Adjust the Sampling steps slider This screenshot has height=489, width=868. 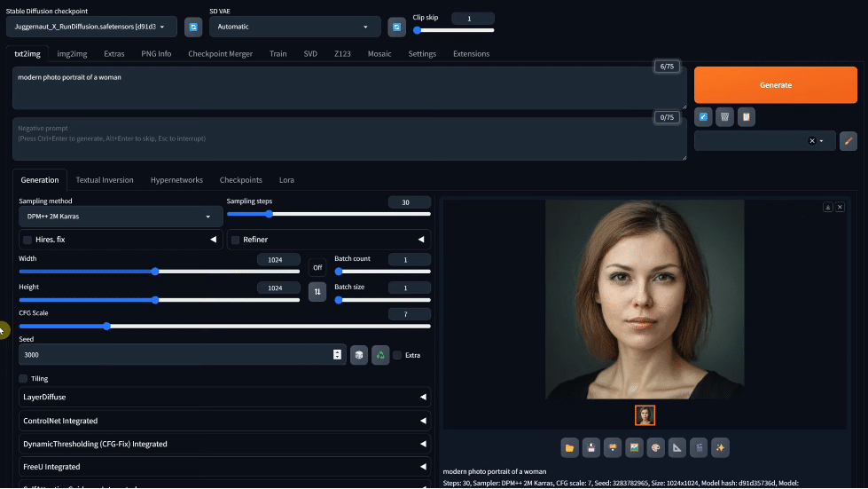(328, 214)
